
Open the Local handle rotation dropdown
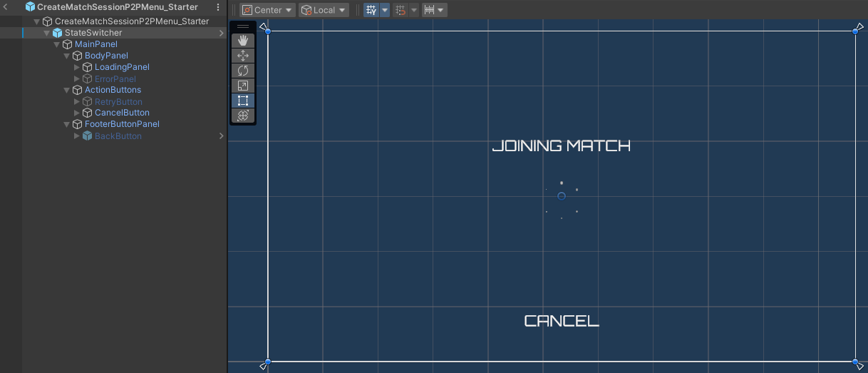pyautogui.click(x=324, y=10)
